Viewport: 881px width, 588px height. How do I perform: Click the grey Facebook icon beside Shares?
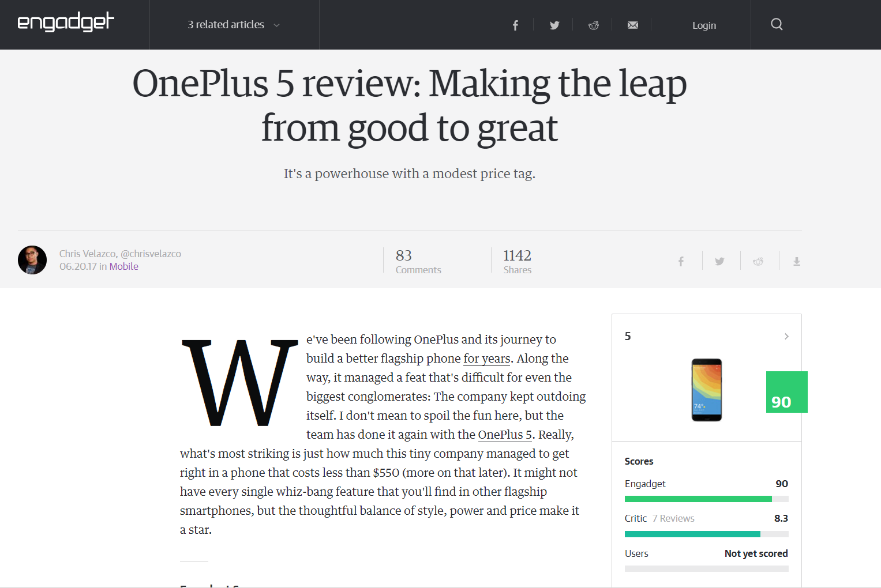point(681,262)
